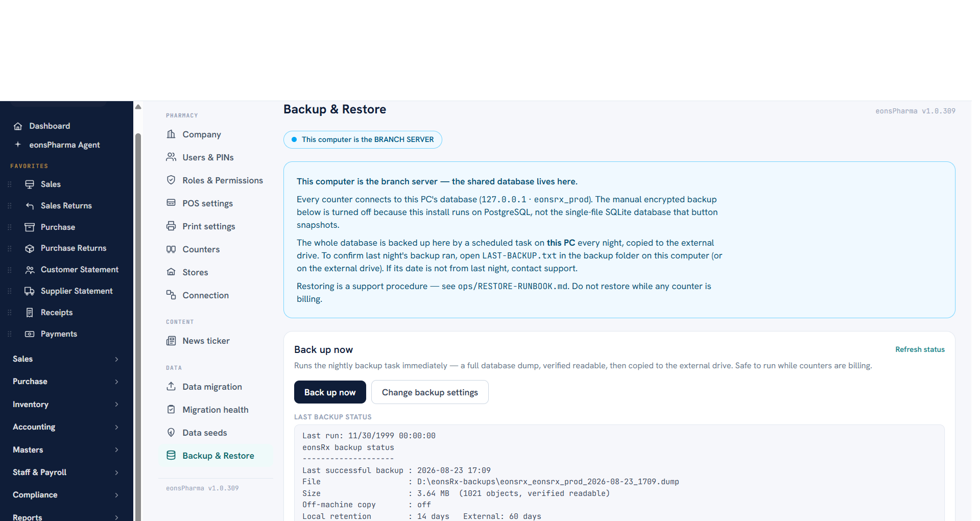Screen dimensions: 980x521
Task: Click the Connection network icon
Action: 171,295
